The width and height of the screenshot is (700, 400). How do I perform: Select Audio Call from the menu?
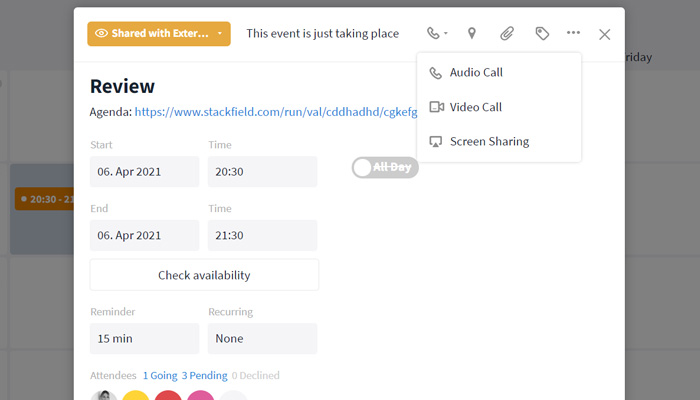tap(499, 72)
